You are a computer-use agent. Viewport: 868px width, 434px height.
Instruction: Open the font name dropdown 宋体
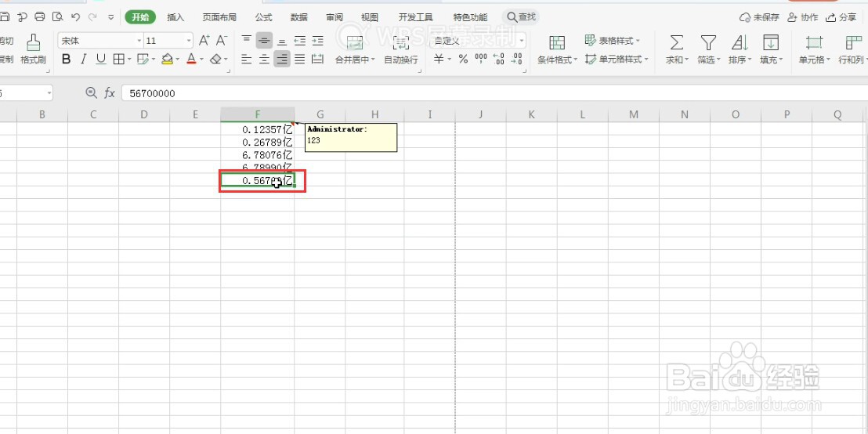tap(139, 41)
